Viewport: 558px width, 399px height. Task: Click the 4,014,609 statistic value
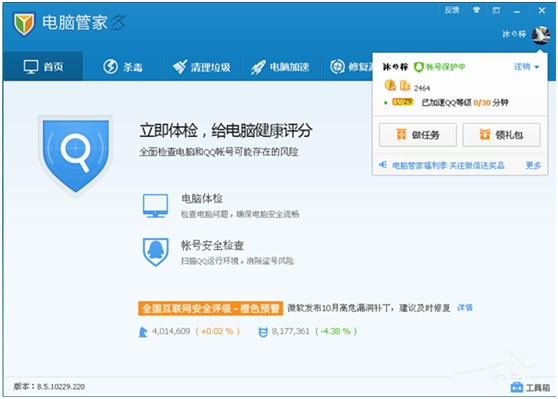(171, 331)
